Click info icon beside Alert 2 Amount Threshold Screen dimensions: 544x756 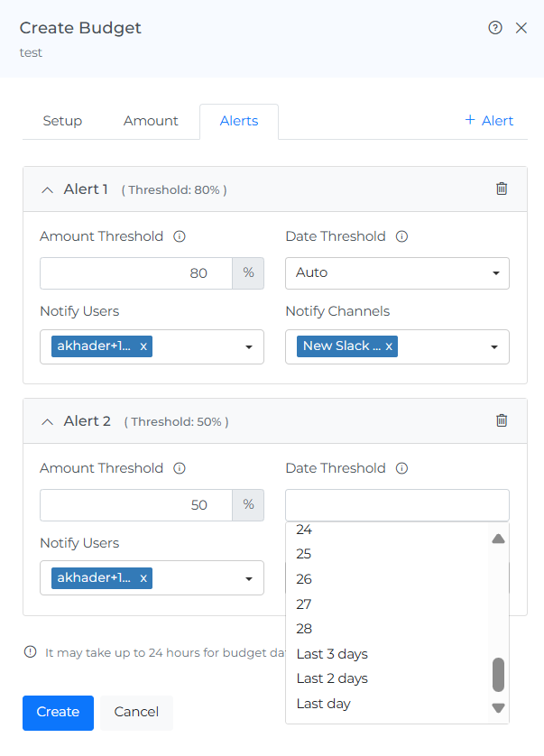[x=180, y=468]
